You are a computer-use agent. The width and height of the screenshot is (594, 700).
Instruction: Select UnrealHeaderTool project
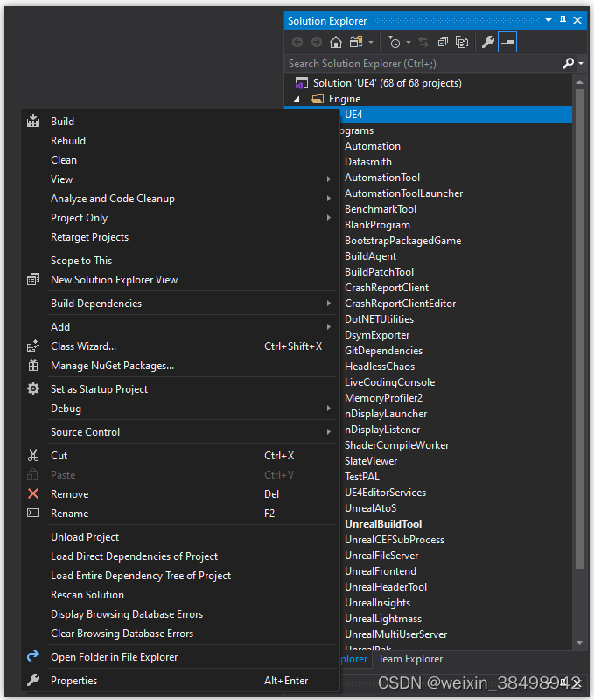point(386,587)
